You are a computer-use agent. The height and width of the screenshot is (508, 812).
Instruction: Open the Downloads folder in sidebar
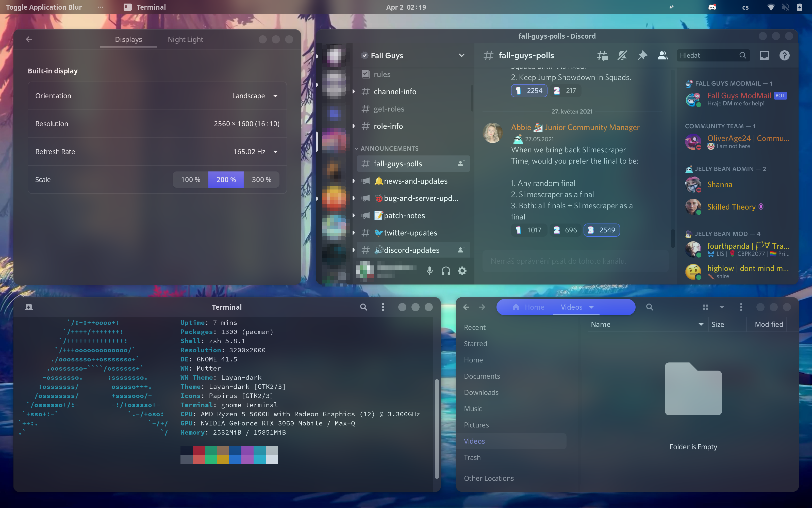point(481,392)
